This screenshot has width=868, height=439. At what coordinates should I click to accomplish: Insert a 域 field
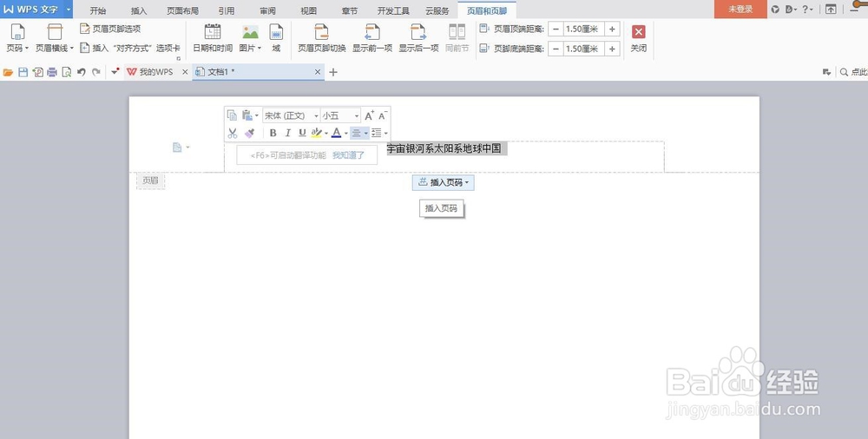coord(276,38)
